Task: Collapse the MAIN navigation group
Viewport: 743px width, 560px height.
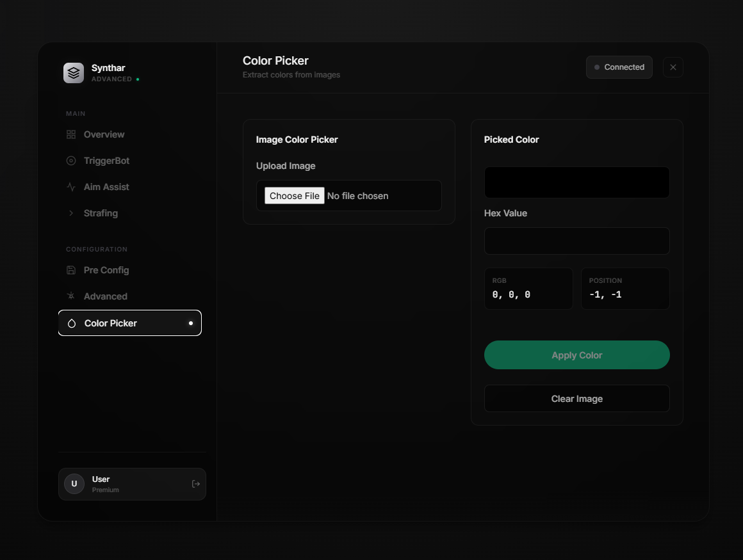Action: pyautogui.click(x=76, y=113)
